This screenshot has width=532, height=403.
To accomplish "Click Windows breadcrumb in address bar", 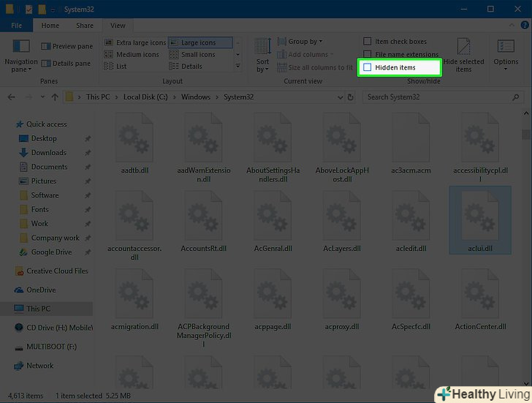I will click(196, 97).
